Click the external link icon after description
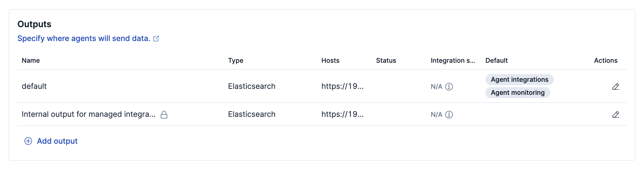This screenshot has height=169, width=644. click(x=156, y=39)
